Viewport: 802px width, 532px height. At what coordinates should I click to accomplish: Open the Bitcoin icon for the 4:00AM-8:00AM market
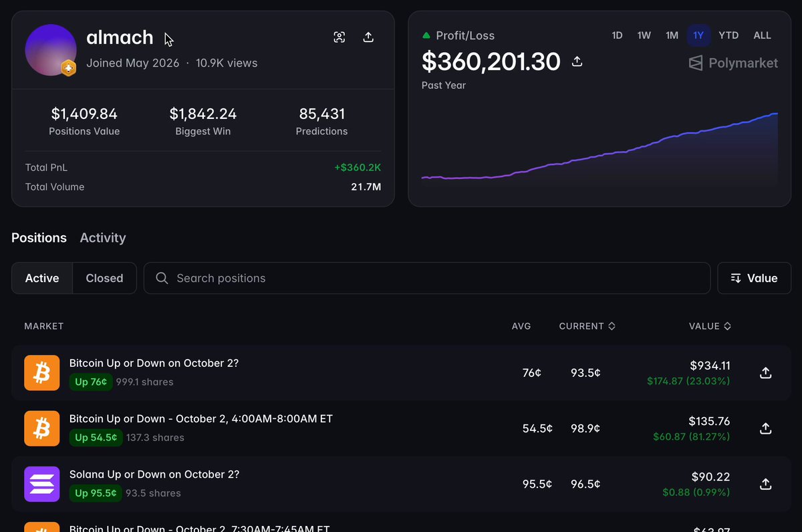[42, 428]
